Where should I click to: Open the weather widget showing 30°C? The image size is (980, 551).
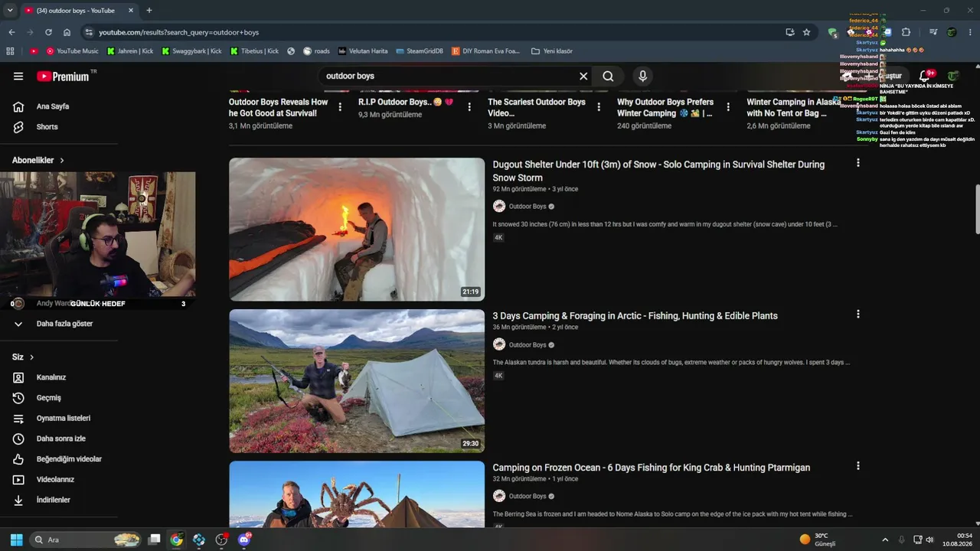coord(818,540)
